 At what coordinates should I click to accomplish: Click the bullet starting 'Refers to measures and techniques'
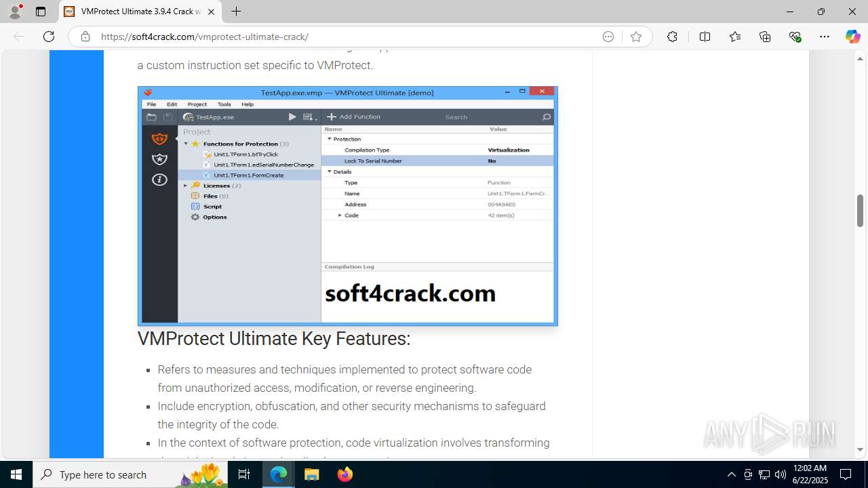pyautogui.click(x=344, y=379)
